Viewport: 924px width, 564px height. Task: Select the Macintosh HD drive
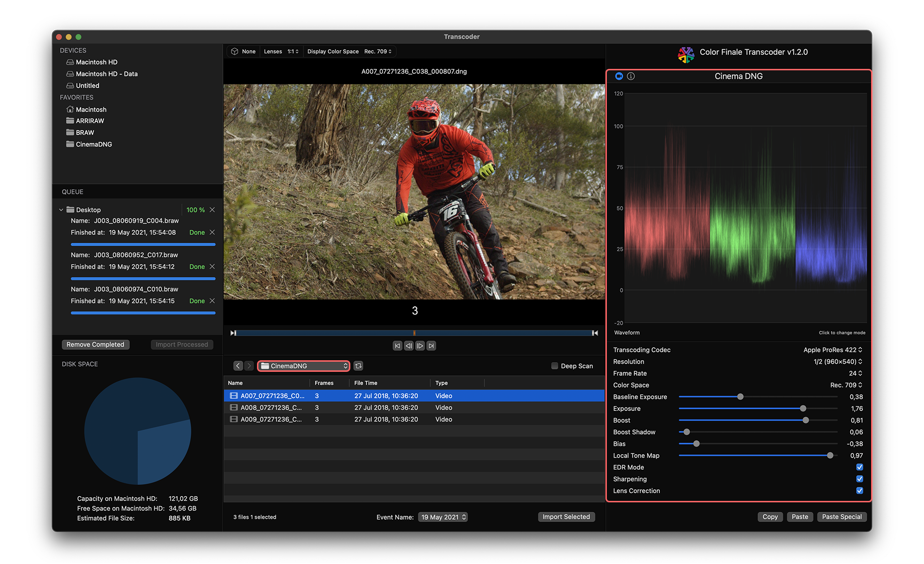91,62
